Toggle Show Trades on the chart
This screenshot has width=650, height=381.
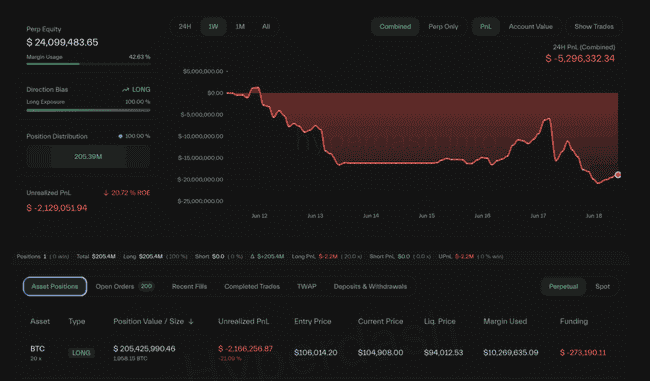coord(594,27)
